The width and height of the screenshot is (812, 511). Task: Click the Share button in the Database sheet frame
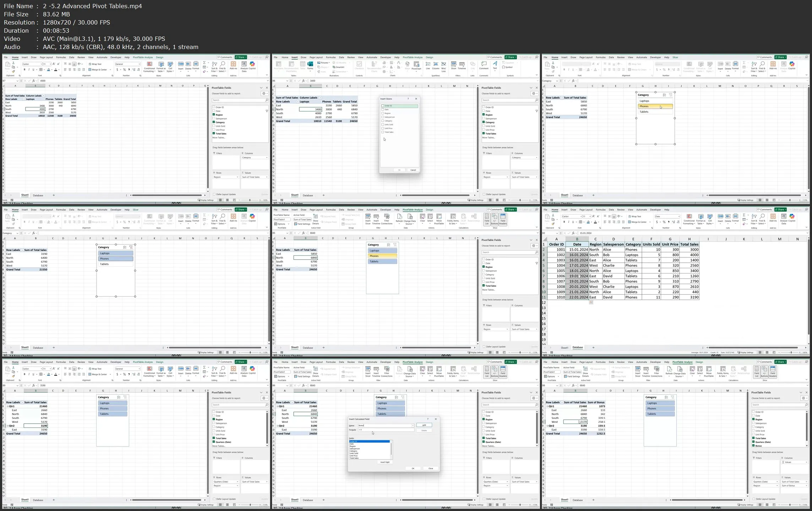tap(780, 210)
